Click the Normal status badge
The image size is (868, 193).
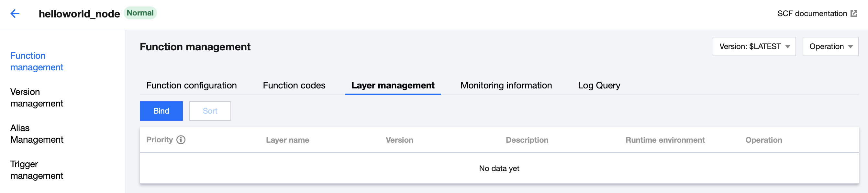(x=140, y=13)
